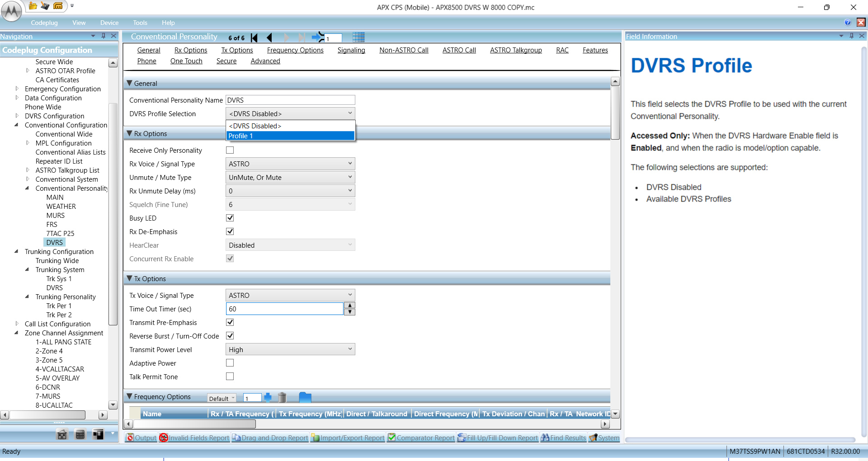The image size is (868, 461).
Task: Jump to the Advanced section link
Action: pyautogui.click(x=265, y=61)
